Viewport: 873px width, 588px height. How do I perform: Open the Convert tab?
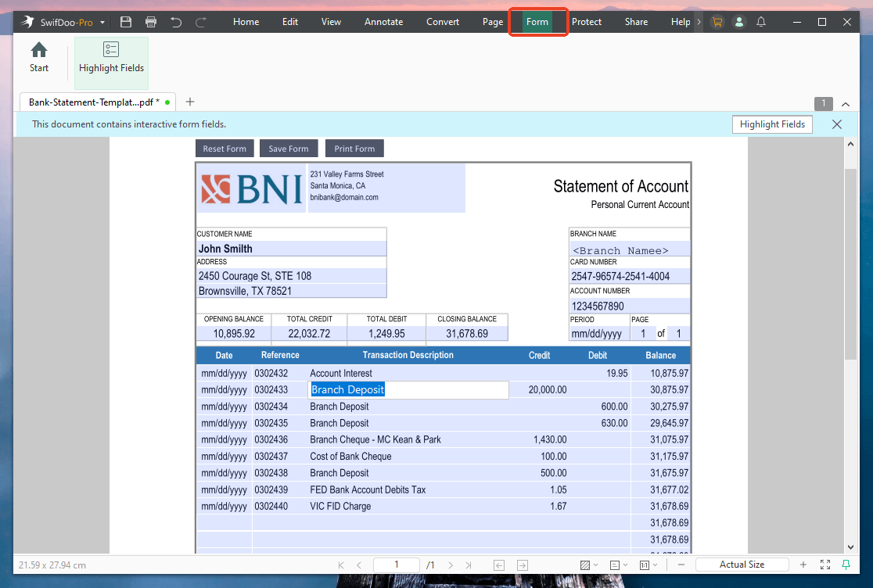443,22
